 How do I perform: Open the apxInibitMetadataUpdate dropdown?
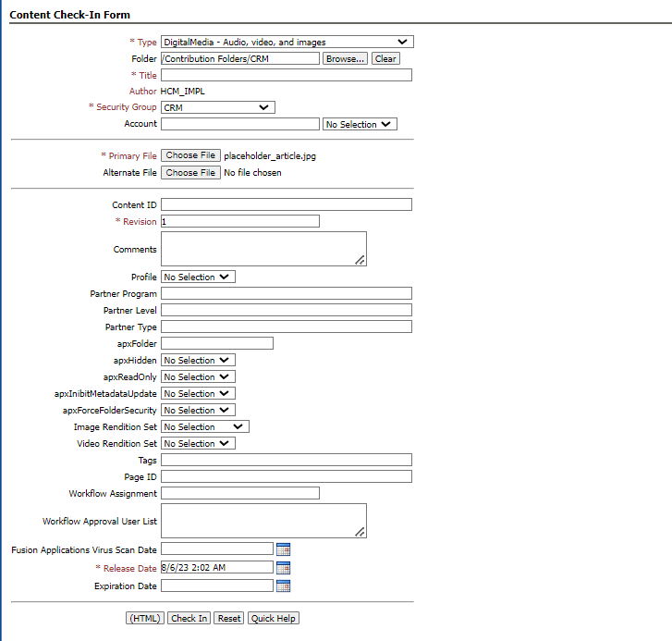click(198, 394)
